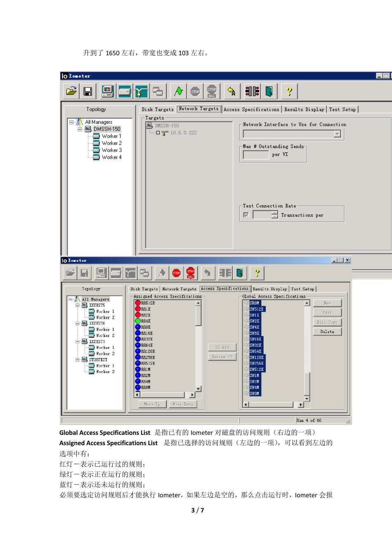Click the yellow question mark Help icon in upper toolbar
Viewport: 392px width, 555px height.
pos(289,91)
